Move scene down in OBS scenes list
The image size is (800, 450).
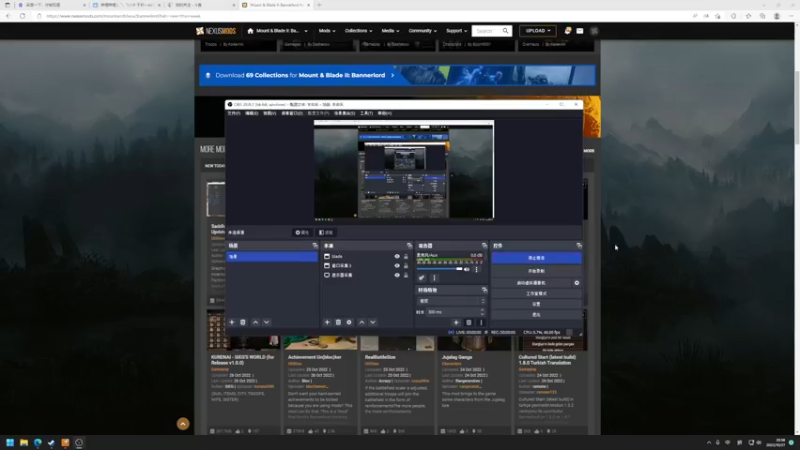tap(266, 322)
